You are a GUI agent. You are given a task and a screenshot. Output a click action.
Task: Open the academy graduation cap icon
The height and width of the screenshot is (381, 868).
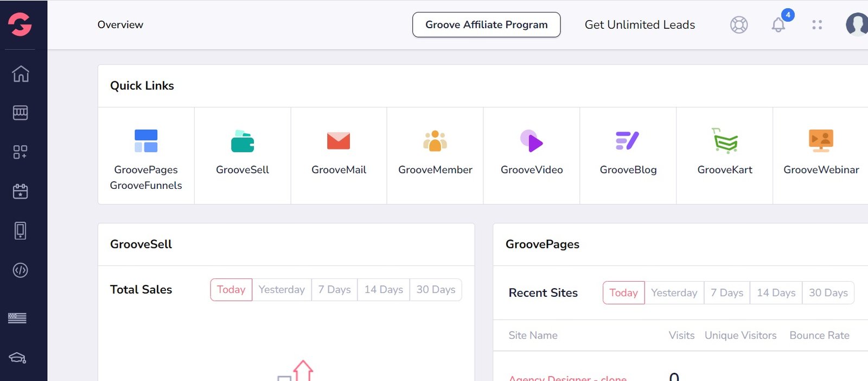pyautogui.click(x=17, y=358)
